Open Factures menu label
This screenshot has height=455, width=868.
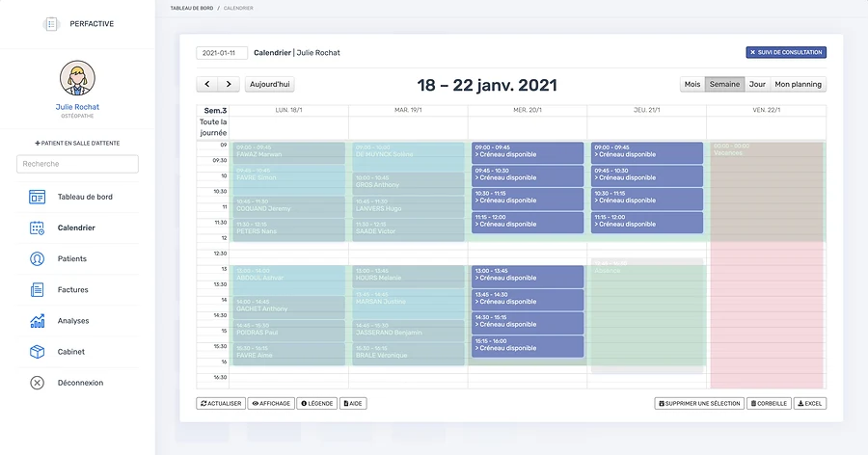(x=72, y=289)
